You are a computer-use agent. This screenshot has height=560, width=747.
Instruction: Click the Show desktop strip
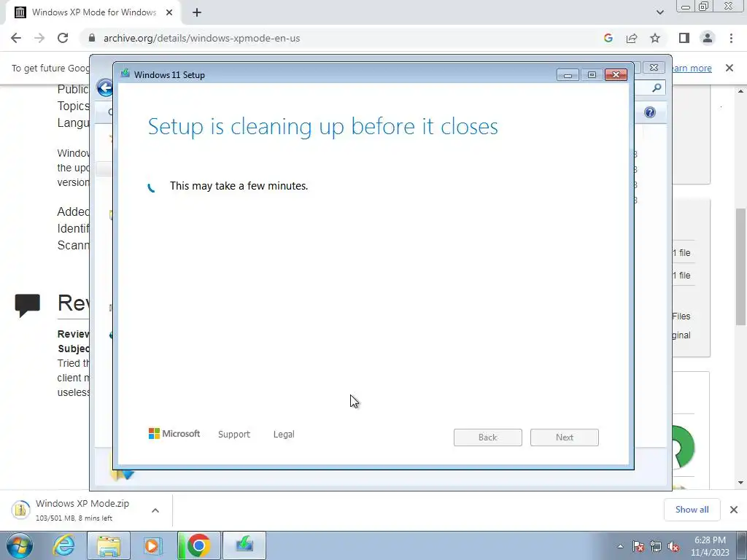tap(743, 546)
